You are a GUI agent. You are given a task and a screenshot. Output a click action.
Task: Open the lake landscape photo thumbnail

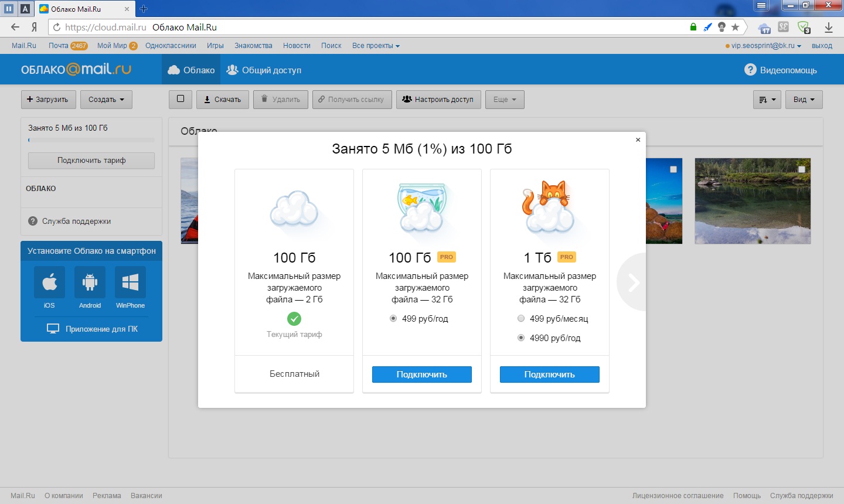pyautogui.click(x=753, y=201)
